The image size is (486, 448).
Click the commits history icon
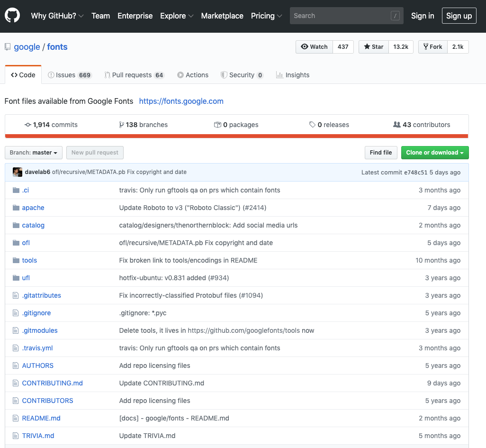pyautogui.click(x=28, y=125)
